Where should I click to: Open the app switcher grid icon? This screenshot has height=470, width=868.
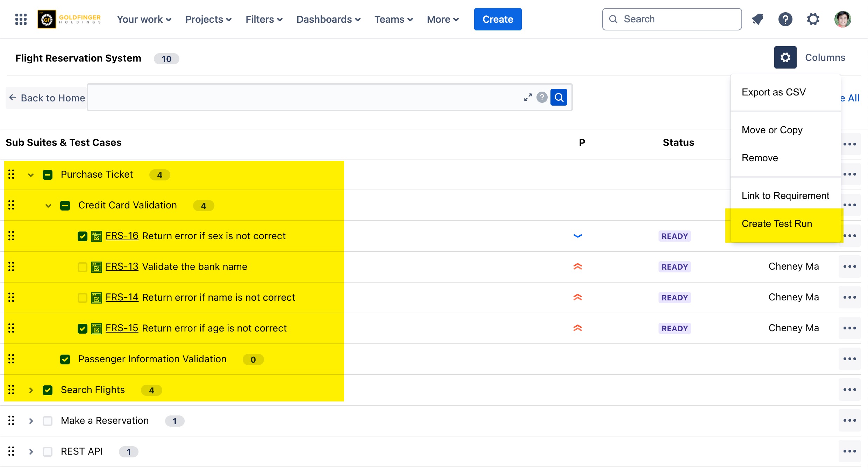20,19
